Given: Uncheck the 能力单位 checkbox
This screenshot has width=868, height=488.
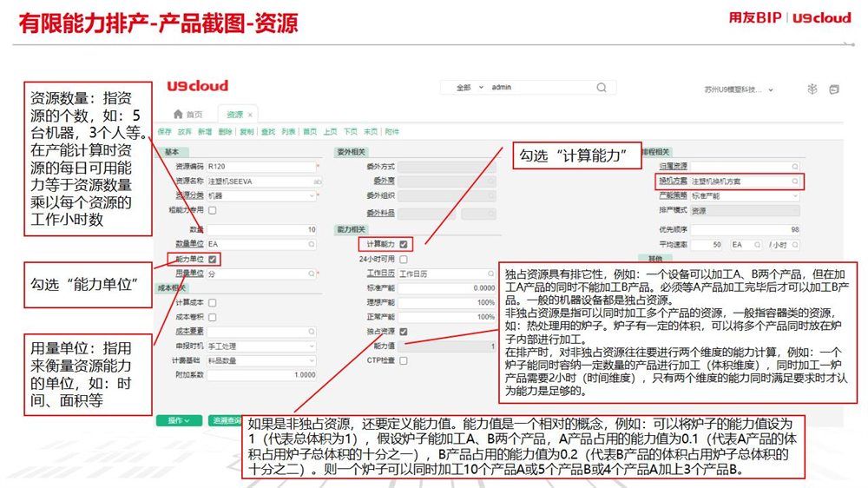Looking at the screenshot, I should [x=213, y=260].
